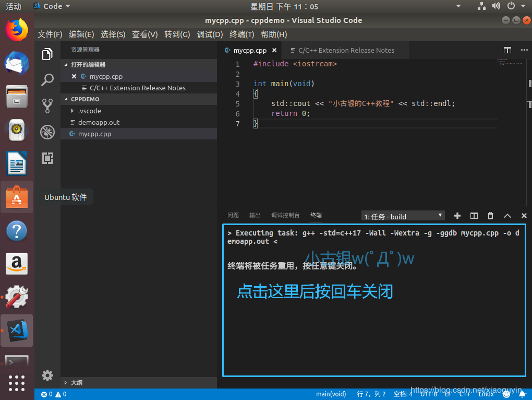Viewport: 532px width, 400px height.
Task: Open Files manager from the dock
Action: [x=17, y=97]
